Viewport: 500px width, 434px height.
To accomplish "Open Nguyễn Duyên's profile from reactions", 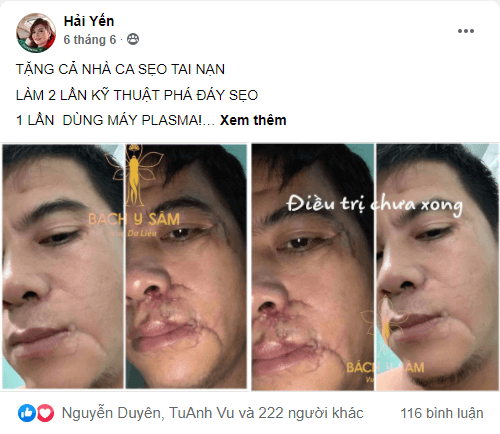I will pyautogui.click(x=111, y=413).
